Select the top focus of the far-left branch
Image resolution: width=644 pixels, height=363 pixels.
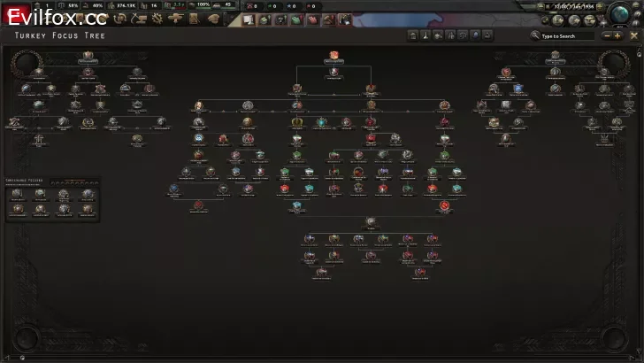click(88, 56)
